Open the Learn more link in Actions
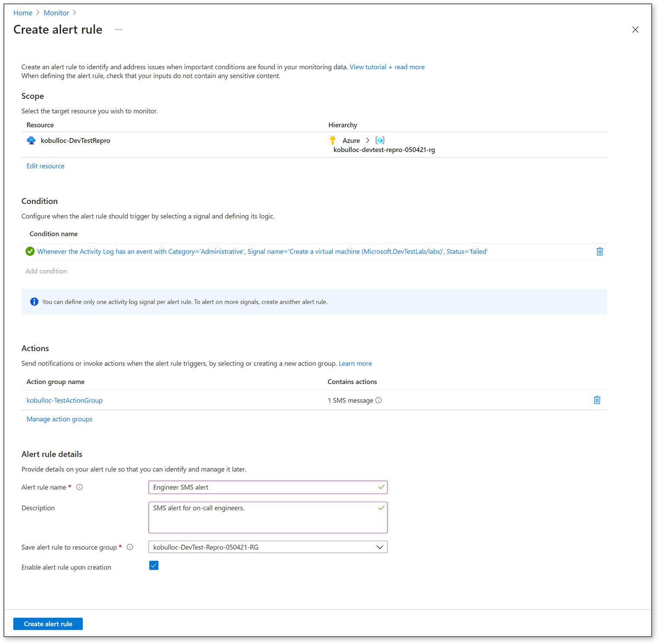The width and height of the screenshot is (659, 644). [x=355, y=363]
